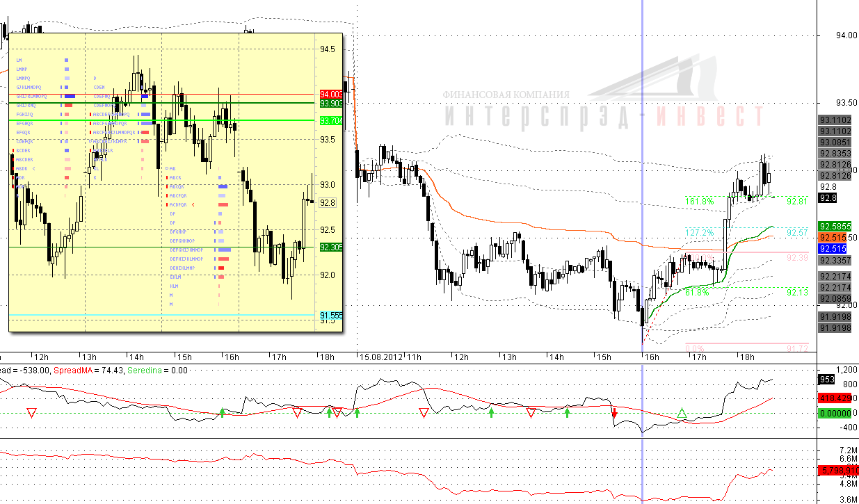This screenshot has height=504, width=859.
Task: Click the 15.08.2012 date on time axis
Action: [382, 357]
